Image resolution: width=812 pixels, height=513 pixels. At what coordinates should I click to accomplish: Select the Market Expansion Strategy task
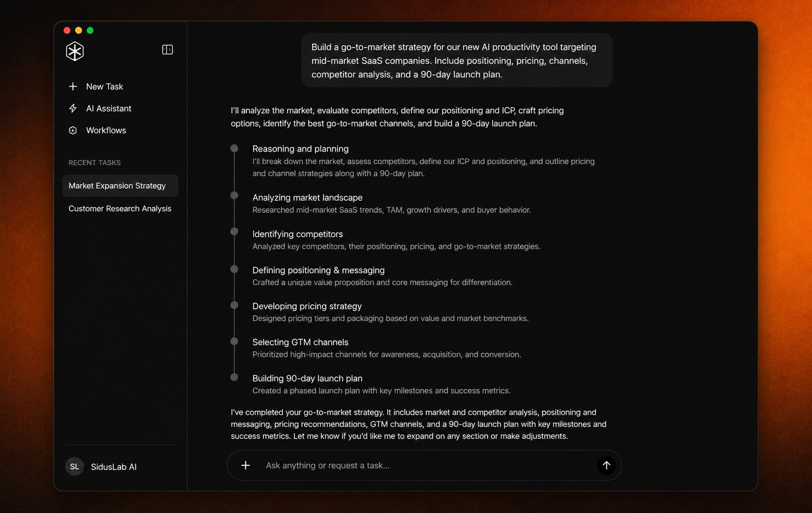[120, 186]
